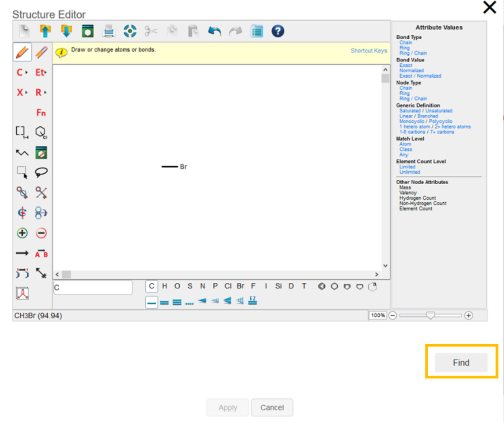
Task: Open the R group dropdown
Action: tap(41, 93)
